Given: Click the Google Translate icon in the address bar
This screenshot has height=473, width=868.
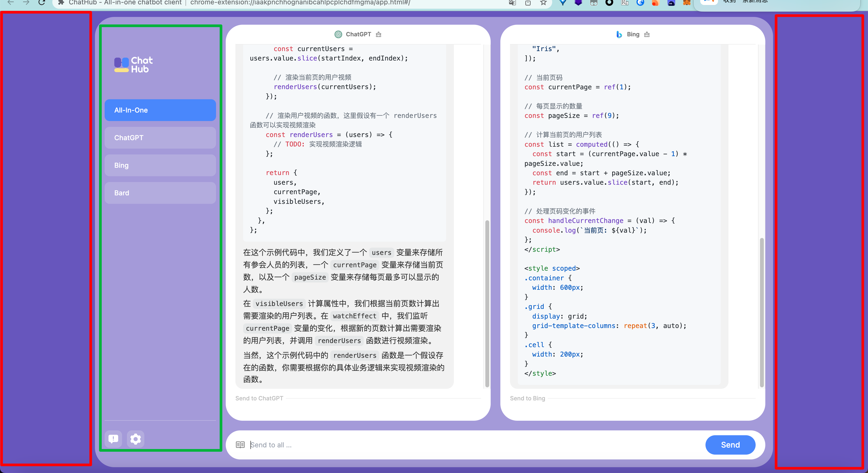Looking at the screenshot, I should [x=512, y=3].
